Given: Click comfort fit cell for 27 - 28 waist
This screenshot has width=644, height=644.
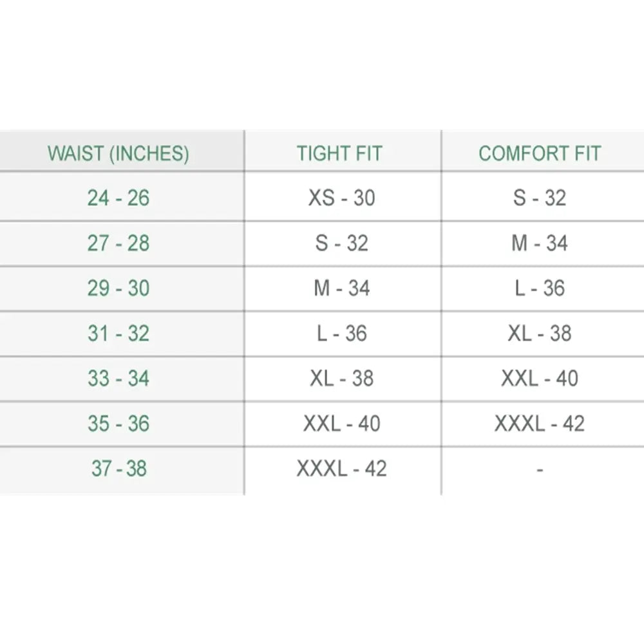Looking at the screenshot, I should (540, 243).
